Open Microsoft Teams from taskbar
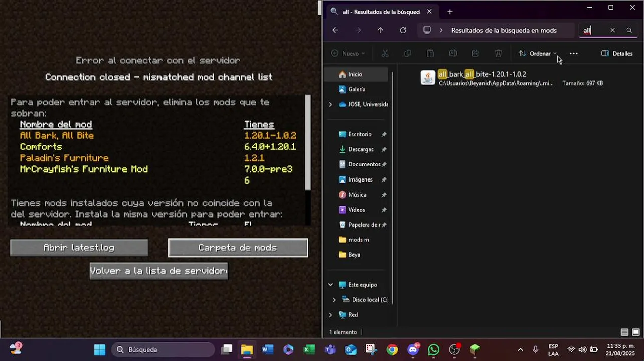This screenshot has width=644, height=361. pyautogui.click(x=330, y=349)
